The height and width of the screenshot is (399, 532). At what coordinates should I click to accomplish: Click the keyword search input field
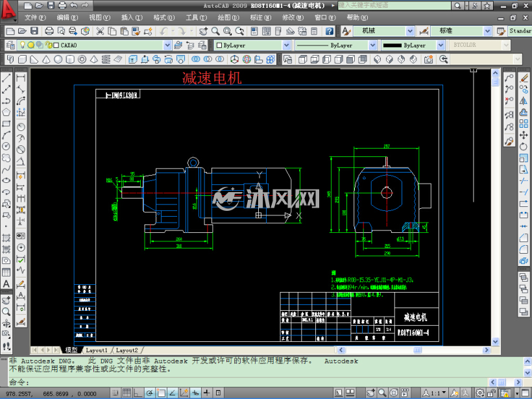394,5
